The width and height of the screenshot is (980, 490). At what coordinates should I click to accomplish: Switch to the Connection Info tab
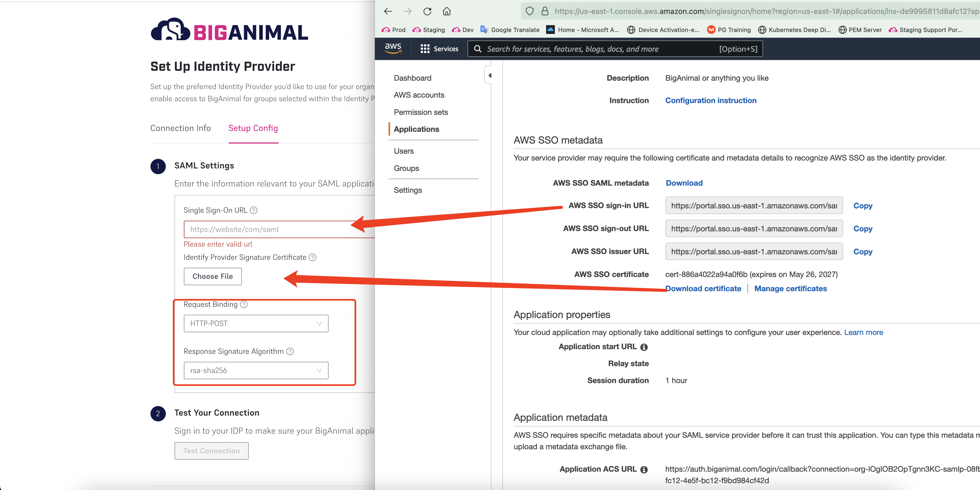tap(180, 128)
